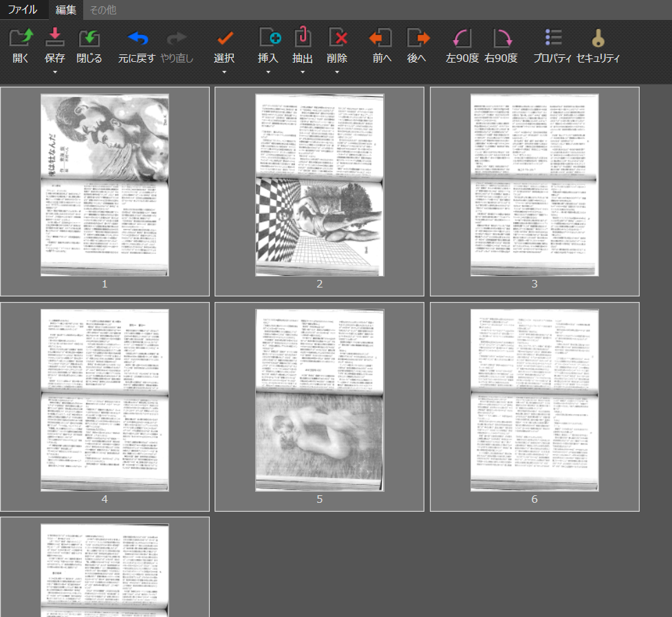
Task: Delete pages using the 削除 icon
Action: coord(337,38)
